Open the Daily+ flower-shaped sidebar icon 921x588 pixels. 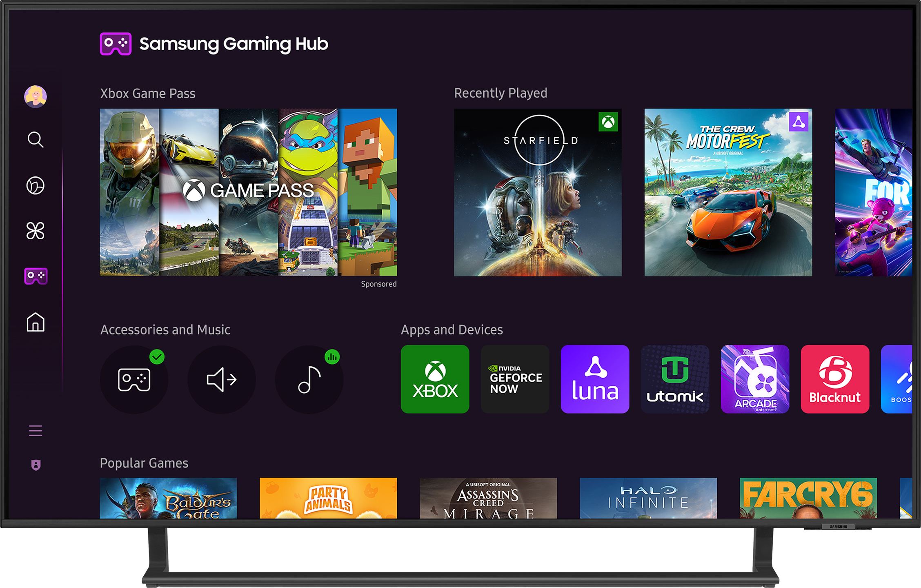(36, 231)
